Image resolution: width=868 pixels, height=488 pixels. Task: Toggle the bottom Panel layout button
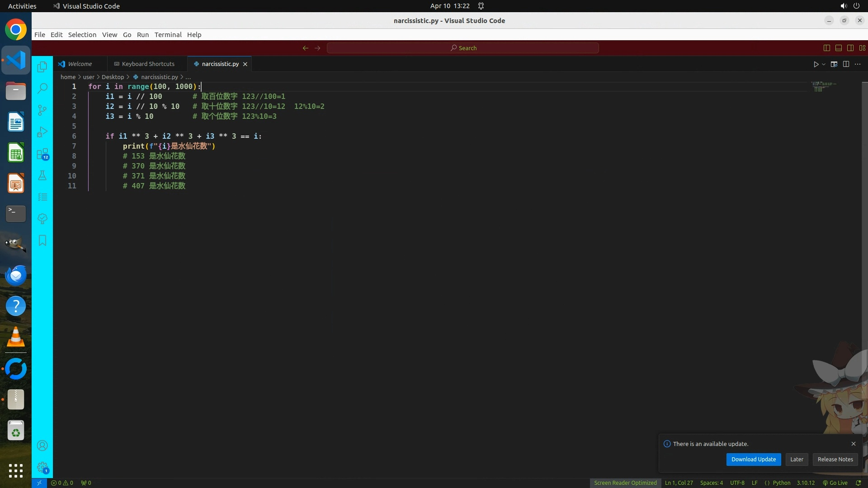(838, 48)
